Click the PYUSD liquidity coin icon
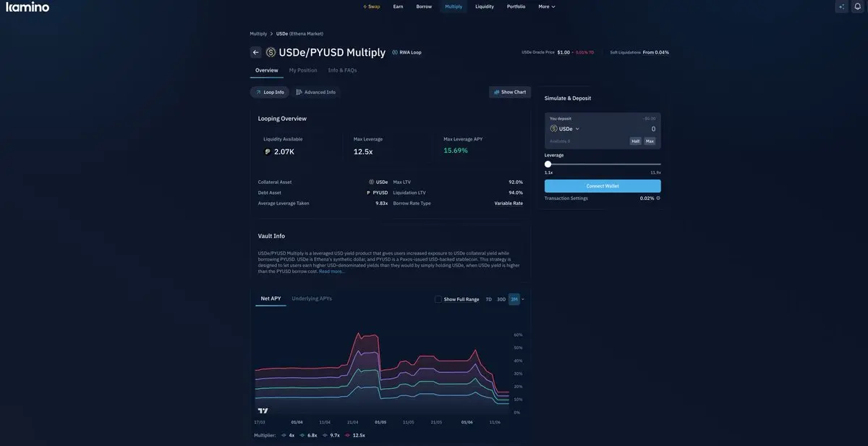The height and width of the screenshot is (446, 868). [268, 152]
